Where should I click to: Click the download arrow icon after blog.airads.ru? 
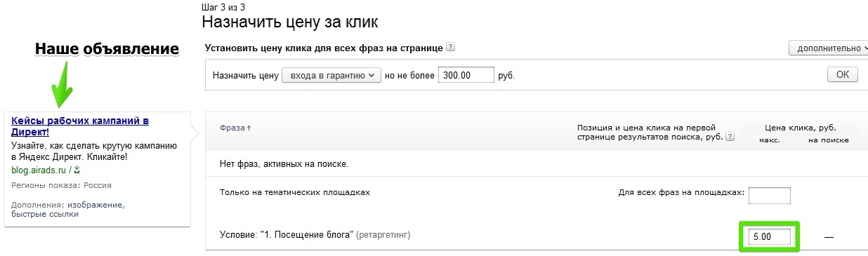point(77,170)
